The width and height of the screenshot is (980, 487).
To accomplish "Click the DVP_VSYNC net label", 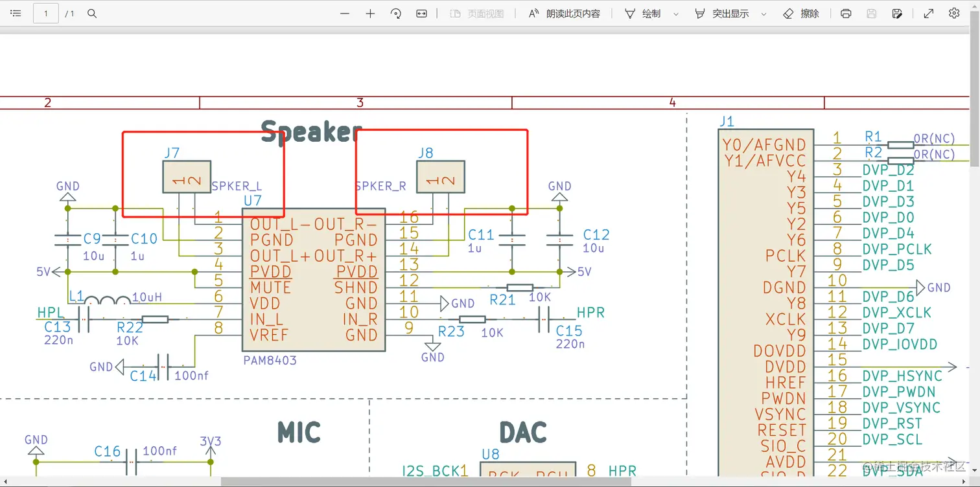I will click(902, 408).
